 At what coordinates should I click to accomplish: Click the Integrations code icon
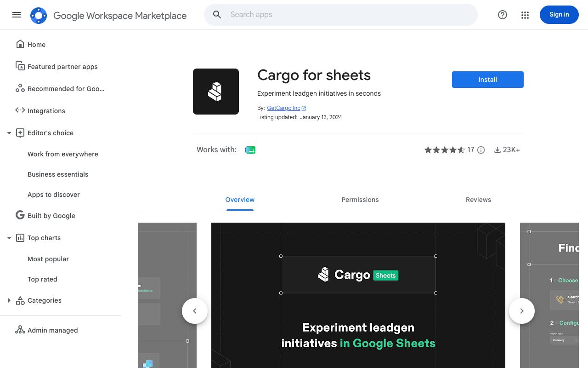(x=20, y=110)
